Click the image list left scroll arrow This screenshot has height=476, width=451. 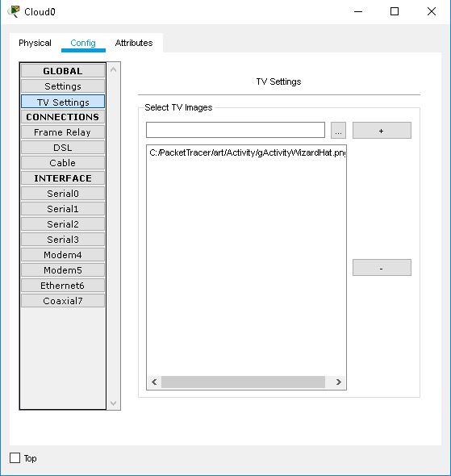(x=154, y=382)
